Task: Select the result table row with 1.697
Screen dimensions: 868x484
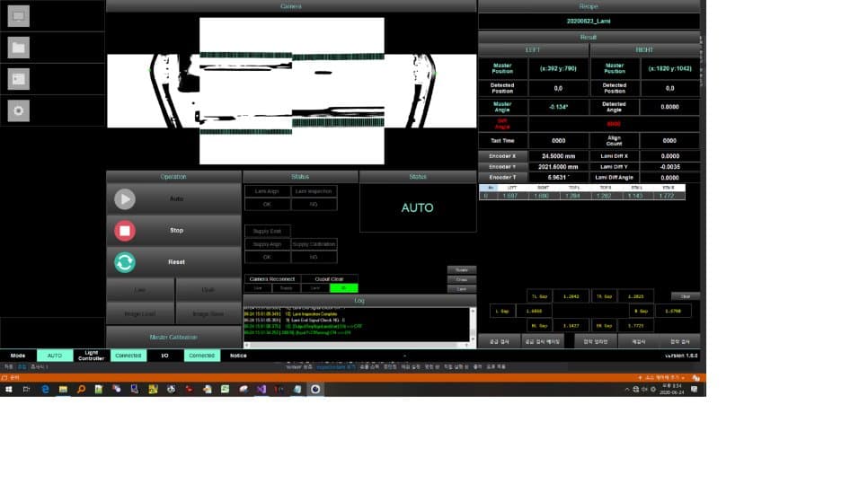Action: point(581,196)
